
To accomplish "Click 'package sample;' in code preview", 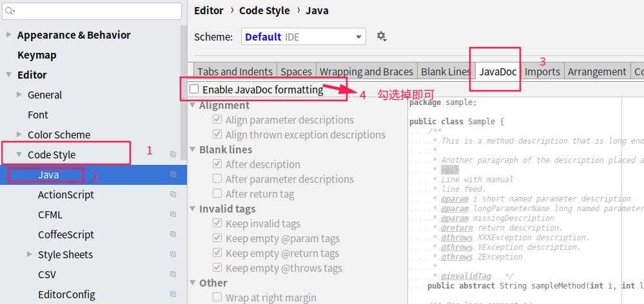I will coord(443,102).
